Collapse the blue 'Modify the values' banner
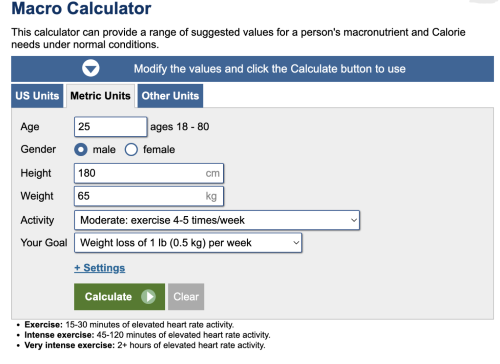This screenshot has height=364, width=500. click(252, 69)
